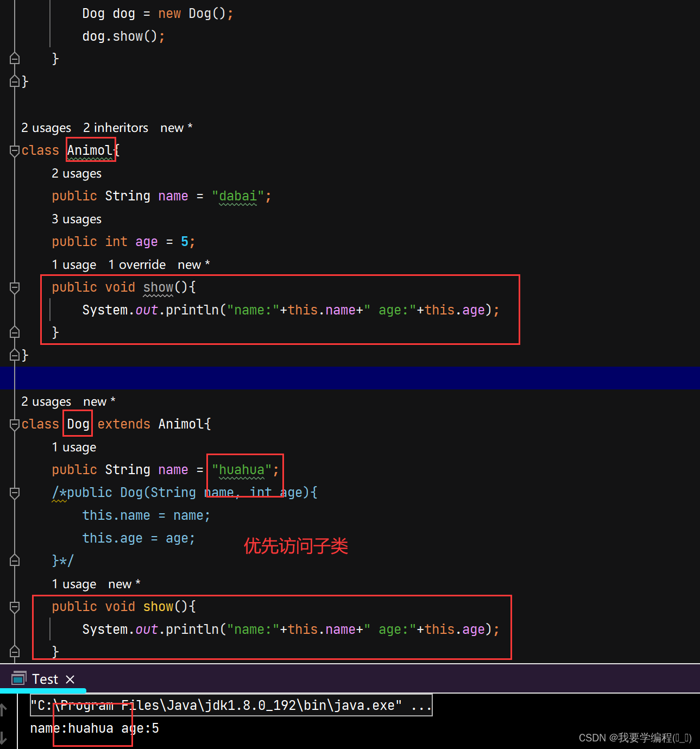Click the class name 'Dog' in its declaration
The image size is (700, 749).
pos(78,424)
